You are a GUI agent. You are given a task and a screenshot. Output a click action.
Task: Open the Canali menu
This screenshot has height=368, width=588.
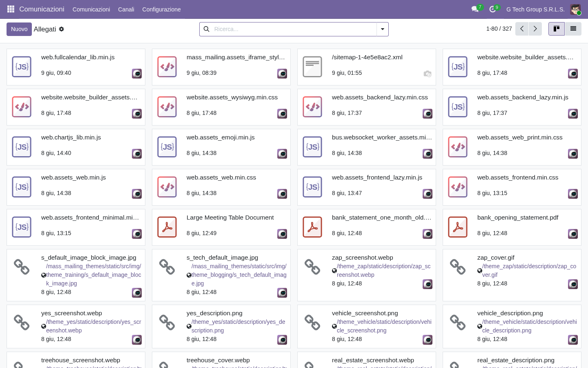click(126, 9)
